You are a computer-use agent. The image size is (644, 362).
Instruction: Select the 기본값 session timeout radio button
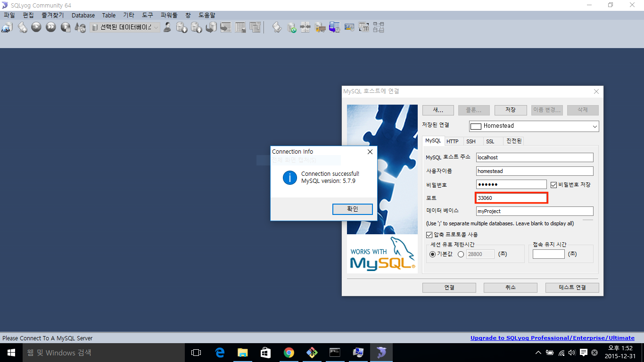click(432, 254)
